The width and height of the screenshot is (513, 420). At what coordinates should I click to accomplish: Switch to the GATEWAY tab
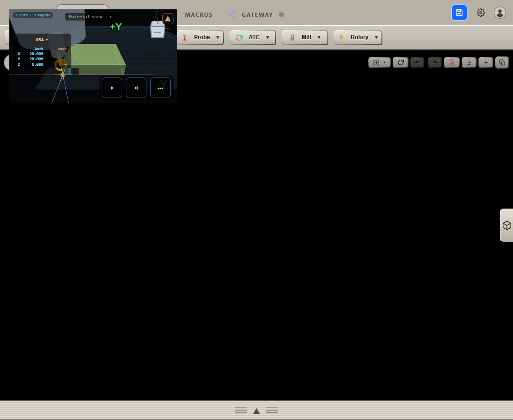click(x=257, y=15)
